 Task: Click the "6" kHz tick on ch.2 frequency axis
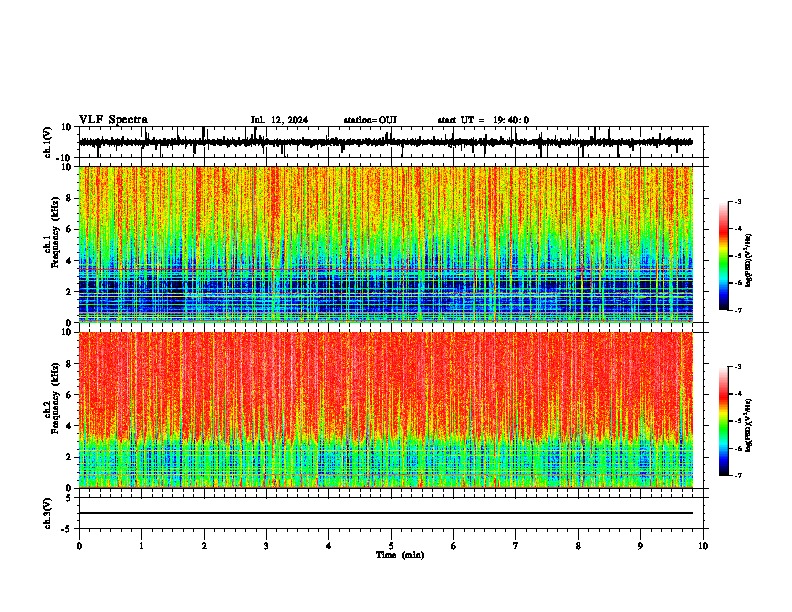[69, 395]
